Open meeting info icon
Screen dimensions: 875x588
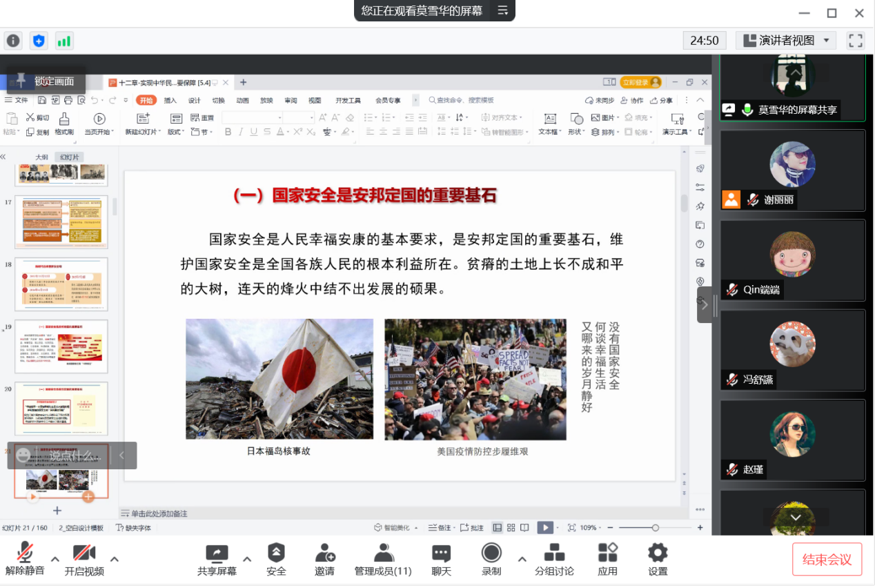13,41
